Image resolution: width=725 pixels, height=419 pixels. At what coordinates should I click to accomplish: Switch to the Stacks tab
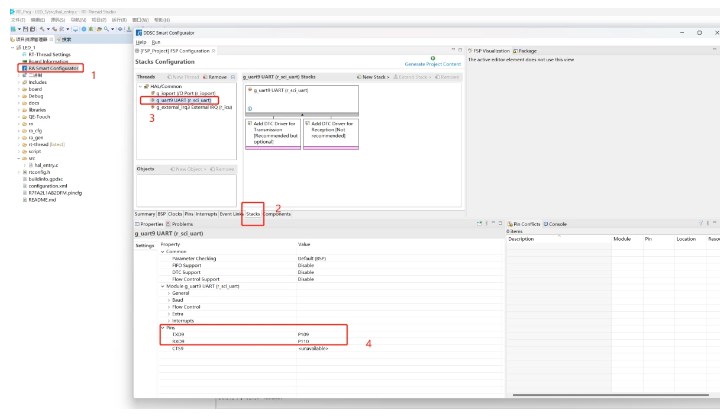(253, 214)
